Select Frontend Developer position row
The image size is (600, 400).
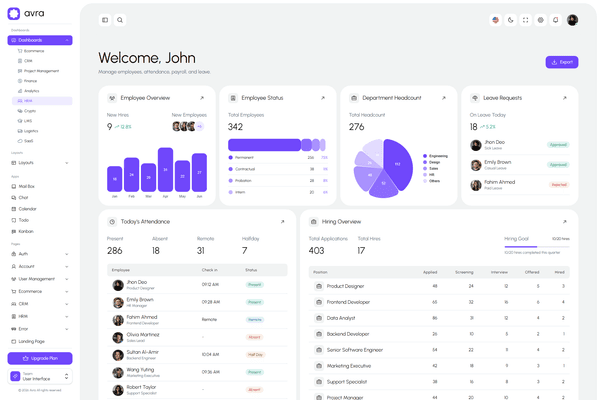coord(439,302)
